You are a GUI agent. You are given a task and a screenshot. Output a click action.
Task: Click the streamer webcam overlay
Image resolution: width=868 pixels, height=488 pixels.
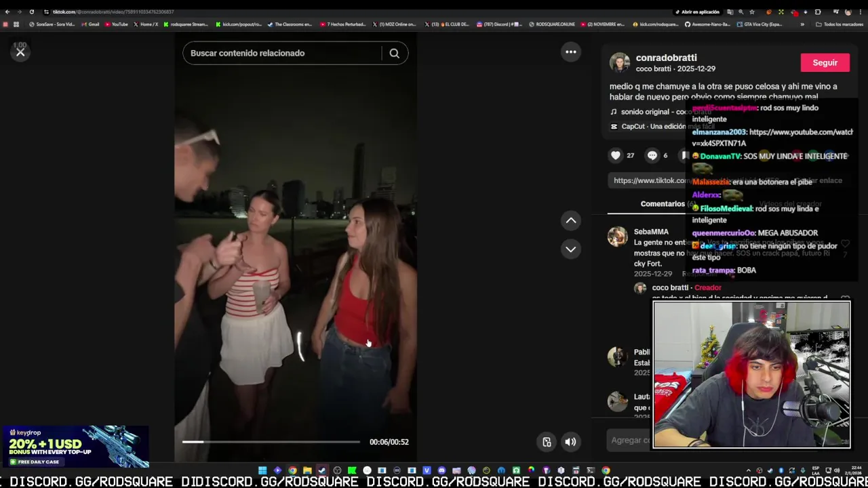click(751, 375)
